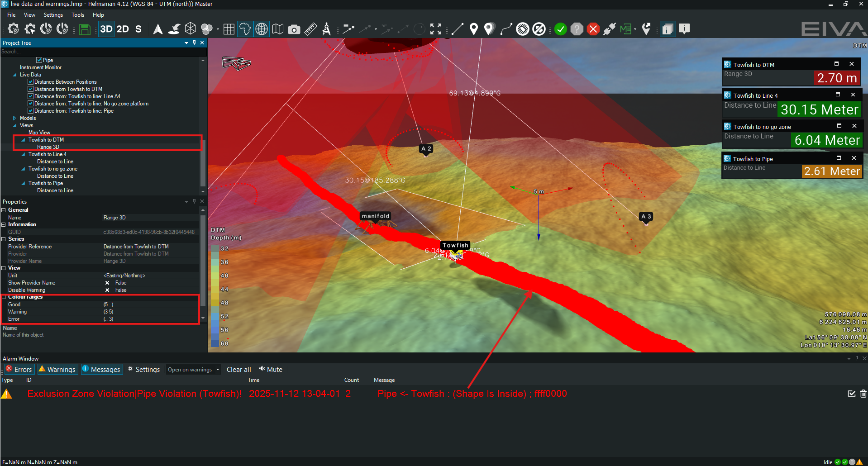Image resolution: width=868 pixels, height=466 pixels.
Task: Open the File menu
Action: (11, 15)
